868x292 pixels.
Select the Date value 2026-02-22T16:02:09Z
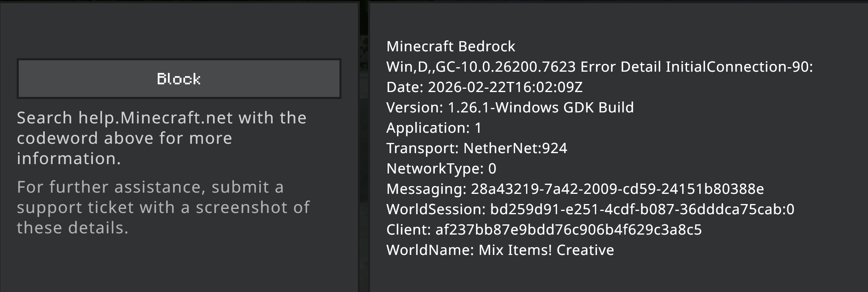tap(505, 88)
